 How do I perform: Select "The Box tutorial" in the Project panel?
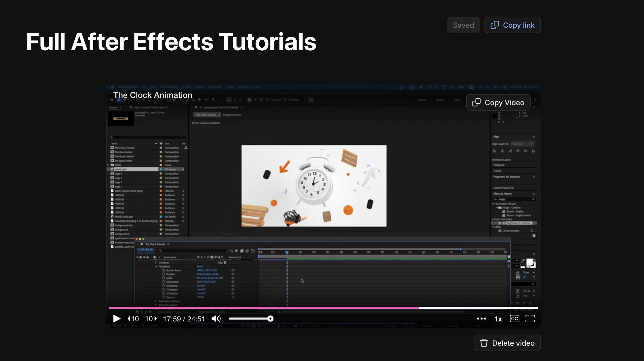[x=123, y=152]
